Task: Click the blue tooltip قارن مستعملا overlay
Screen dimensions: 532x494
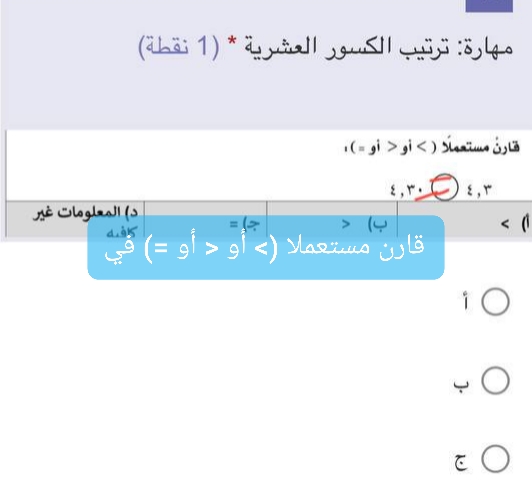Action: (266, 247)
